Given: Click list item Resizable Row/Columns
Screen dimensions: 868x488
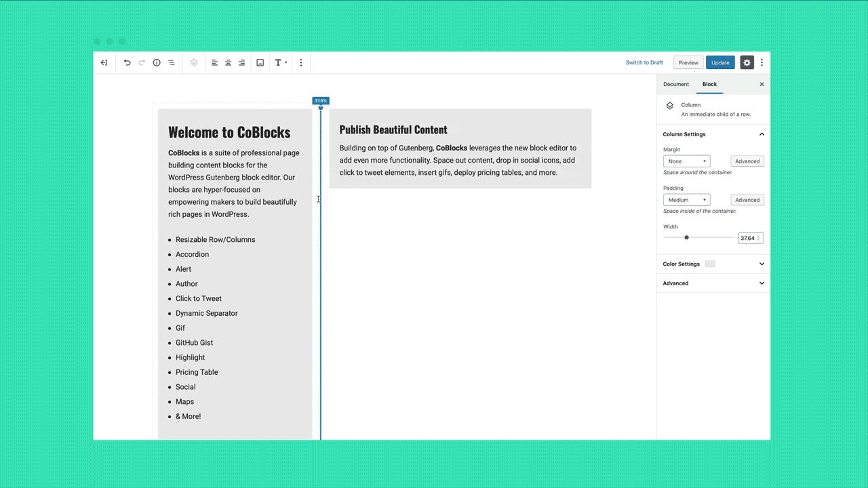Looking at the screenshot, I should coord(215,239).
